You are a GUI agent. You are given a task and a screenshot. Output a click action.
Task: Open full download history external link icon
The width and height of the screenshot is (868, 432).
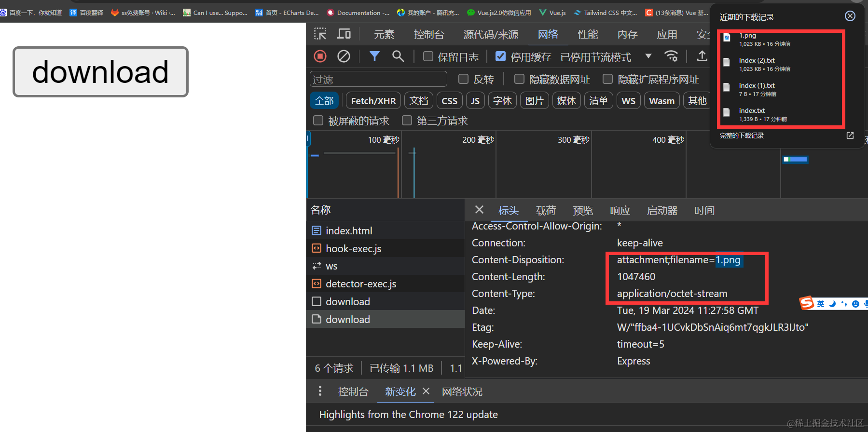coord(850,135)
